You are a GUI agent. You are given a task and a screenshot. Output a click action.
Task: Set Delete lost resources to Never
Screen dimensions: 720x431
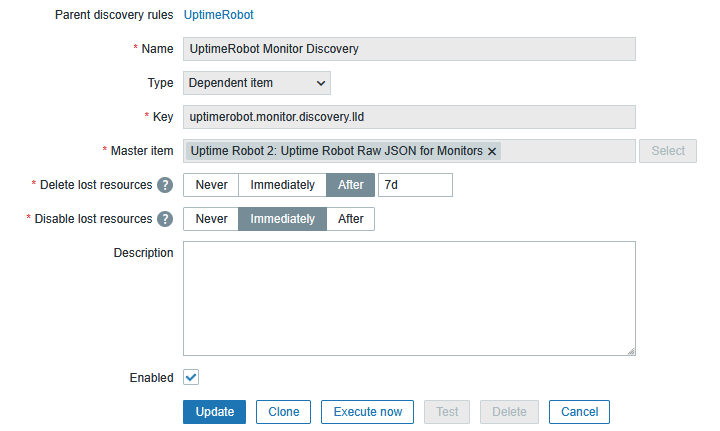(x=211, y=185)
